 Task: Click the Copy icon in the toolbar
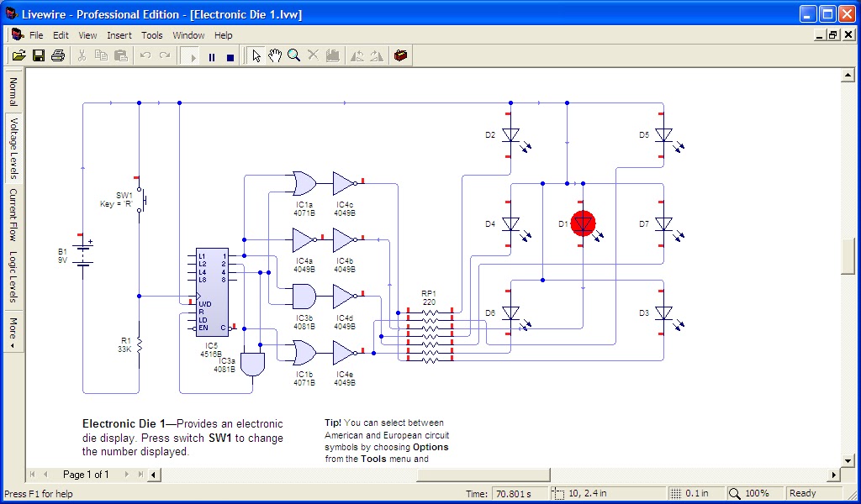pyautogui.click(x=101, y=55)
